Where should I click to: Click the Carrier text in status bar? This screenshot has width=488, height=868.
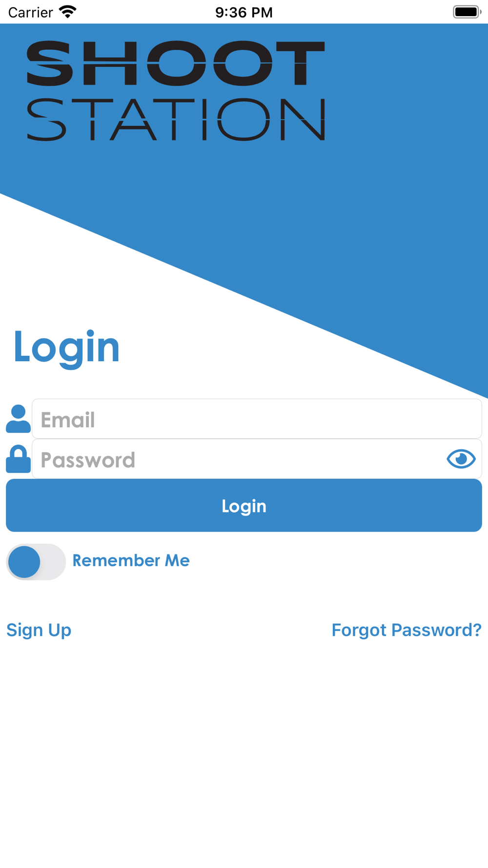[x=30, y=12]
